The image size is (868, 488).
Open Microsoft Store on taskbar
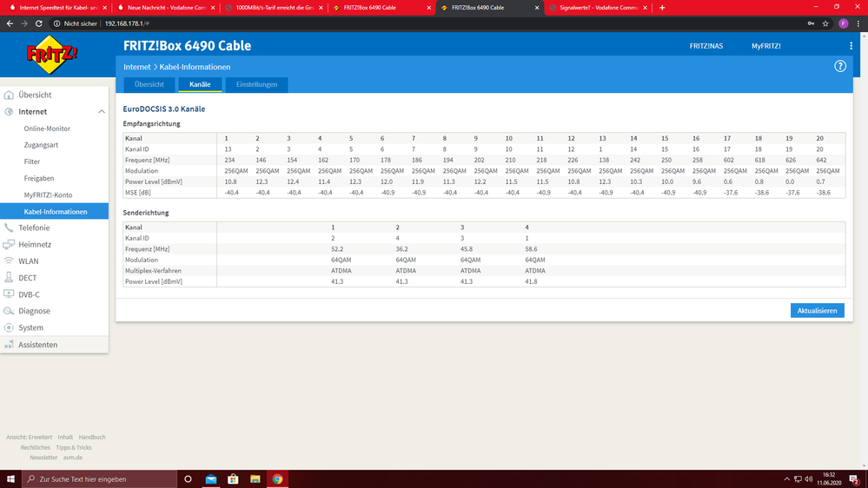click(233, 478)
